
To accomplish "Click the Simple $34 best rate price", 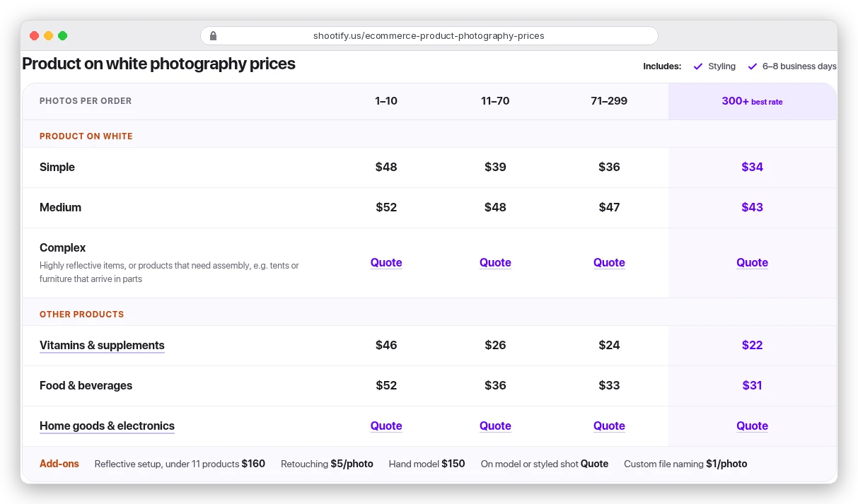I will pos(752,167).
